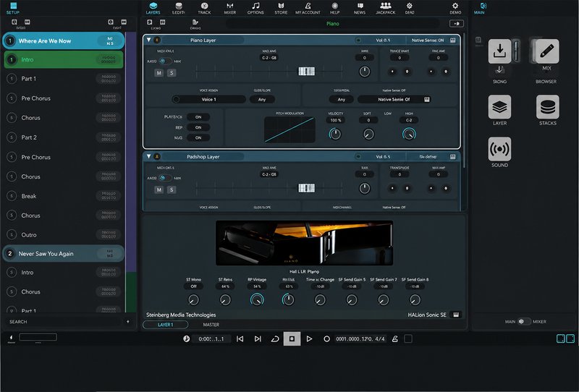Click the cycle loop icon in transport
Screen dimensions: 579x392
coord(275,339)
